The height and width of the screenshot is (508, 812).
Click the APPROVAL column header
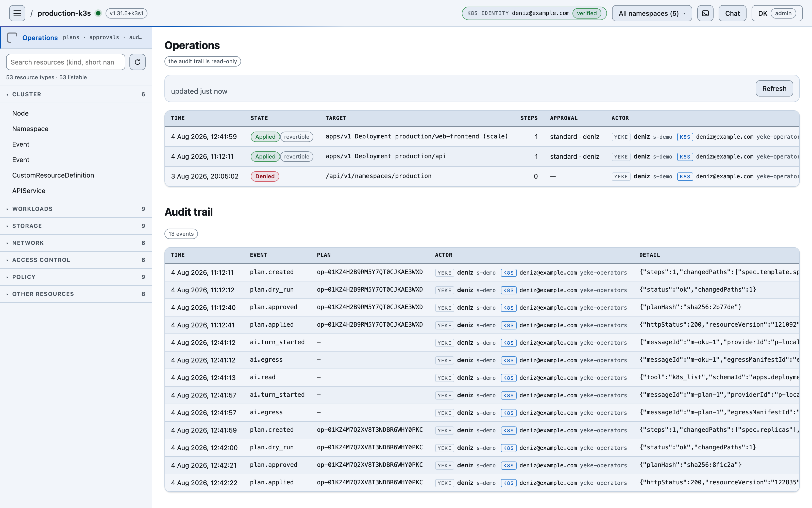(564, 118)
